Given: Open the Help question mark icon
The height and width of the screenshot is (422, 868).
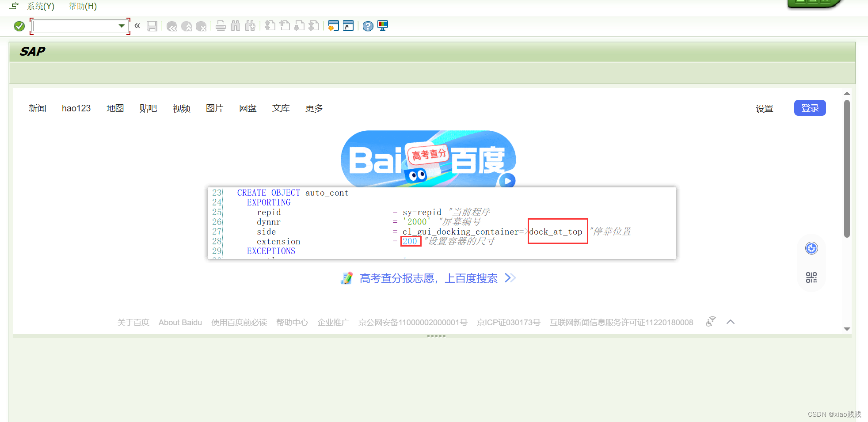Looking at the screenshot, I should [x=368, y=26].
